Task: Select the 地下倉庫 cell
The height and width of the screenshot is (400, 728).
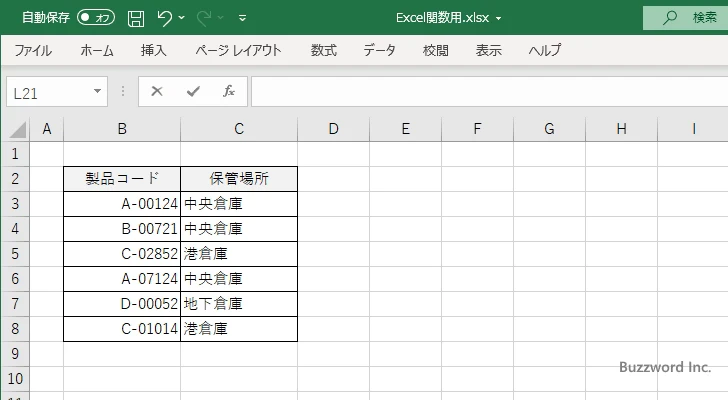Action: point(239,304)
